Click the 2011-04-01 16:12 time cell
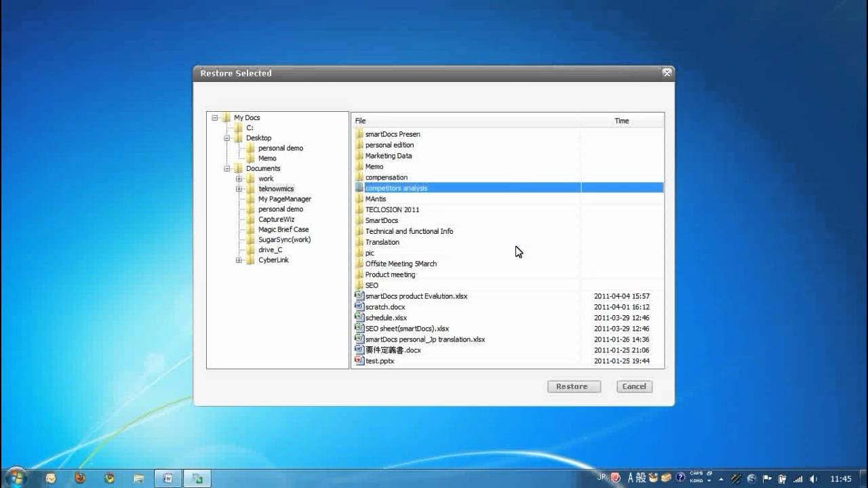Image resolution: width=868 pixels, height=488 pixels. (x=622, y=307)
